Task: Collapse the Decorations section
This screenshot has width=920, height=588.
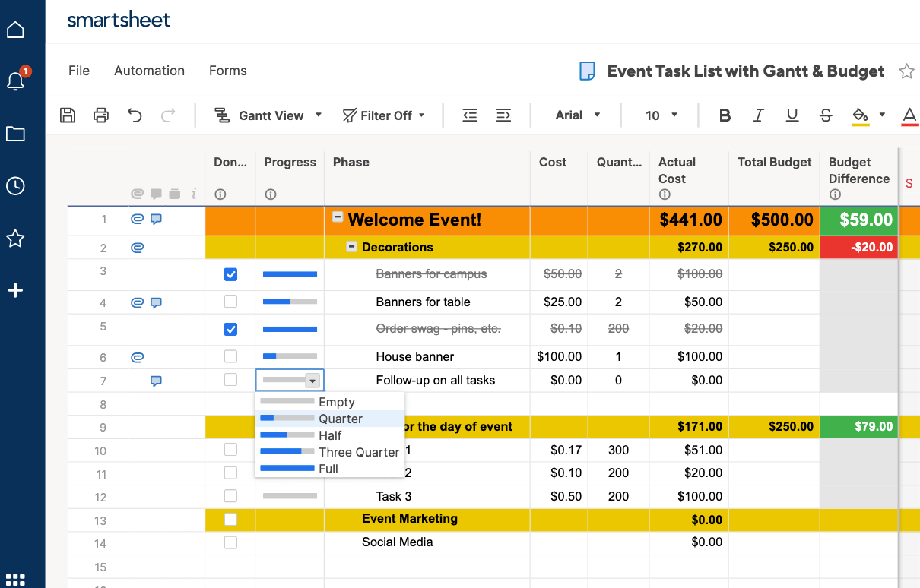Action: click(x=351, y=247)
